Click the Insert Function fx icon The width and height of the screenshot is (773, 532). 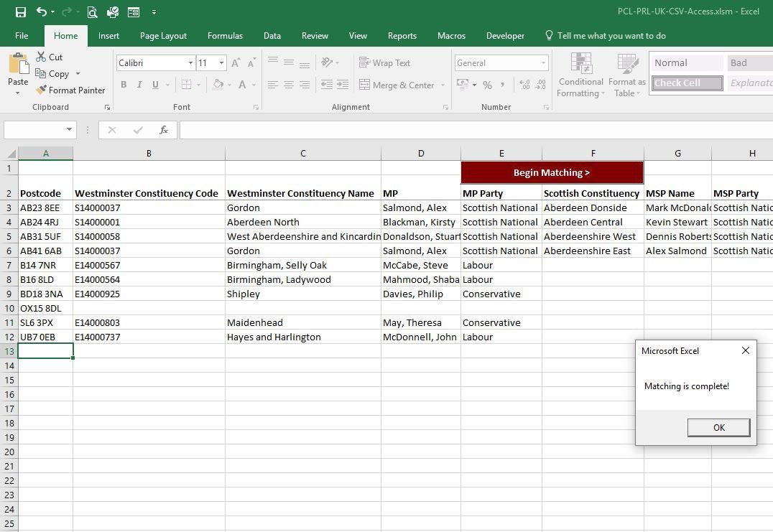[x=164, y=129]
